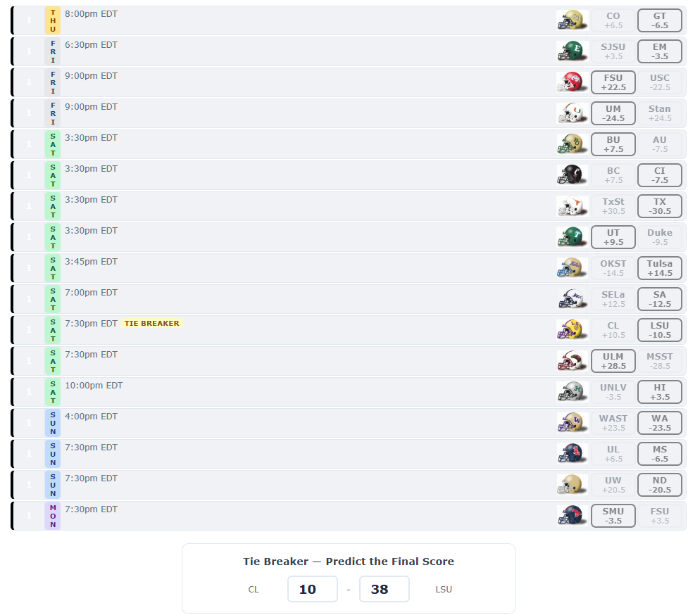Image resolution: width=700 pixels, height=615 pixels.
Task: Pick CO +6.5 in Thursday game
Action: coord(613,20)
